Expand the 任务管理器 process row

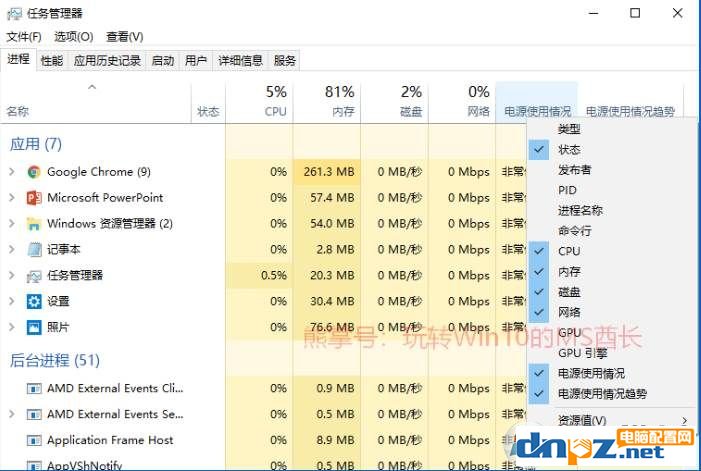tap(12, 276)
